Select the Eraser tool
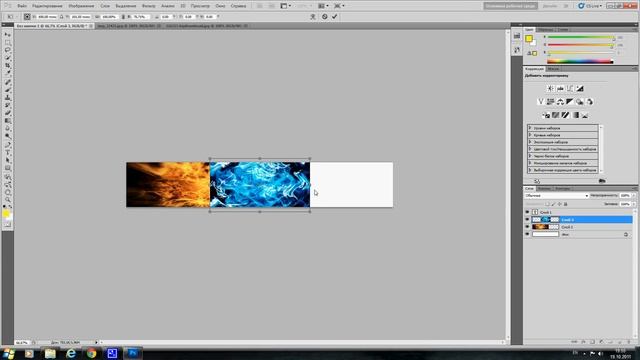 point(7,113)
